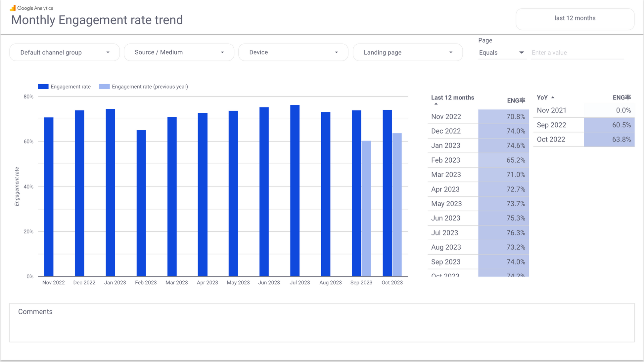The width and height of the screenshot is (644, 362).
Task: Click sort arrow under Last 12 months
Action: coord(436,104)
